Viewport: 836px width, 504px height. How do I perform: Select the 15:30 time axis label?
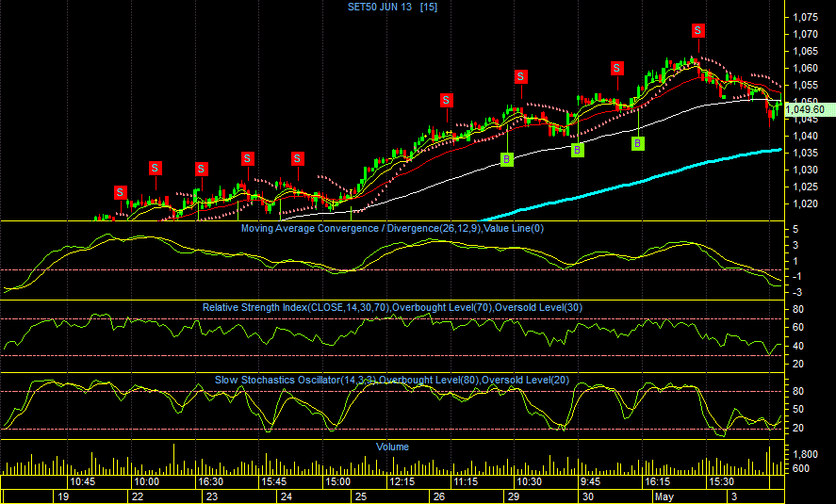[721, 482]
